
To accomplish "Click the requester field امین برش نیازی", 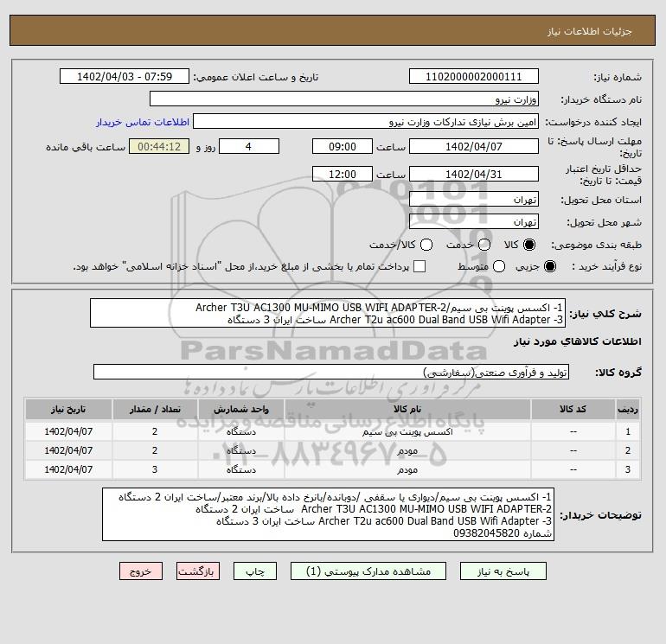I will 366,122.
